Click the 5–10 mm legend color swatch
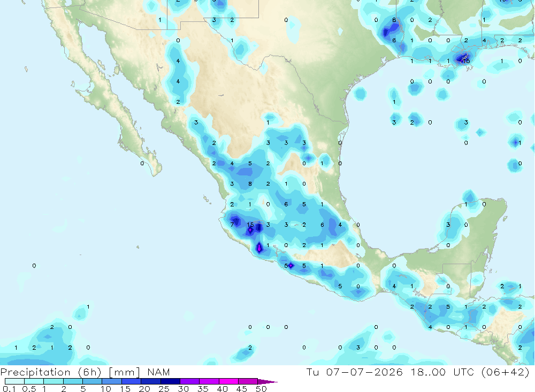The image size is (535, 392). (93, 381)
